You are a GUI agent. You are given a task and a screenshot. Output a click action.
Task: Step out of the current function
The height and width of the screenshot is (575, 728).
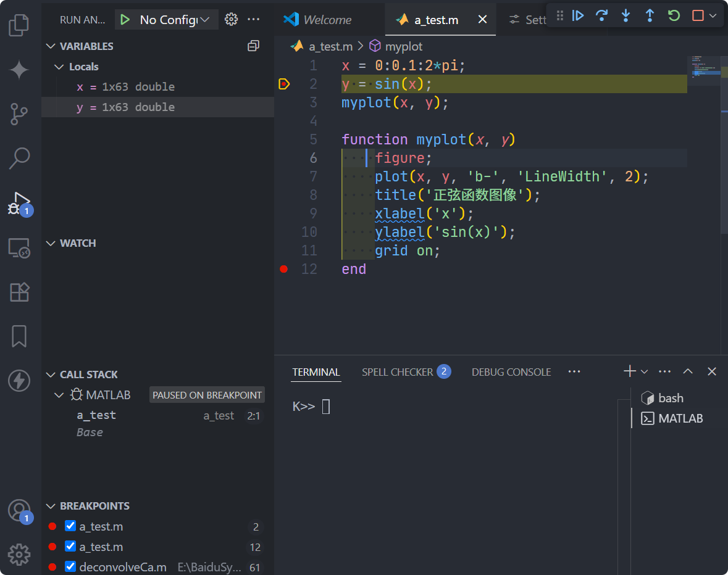[650, 15]
